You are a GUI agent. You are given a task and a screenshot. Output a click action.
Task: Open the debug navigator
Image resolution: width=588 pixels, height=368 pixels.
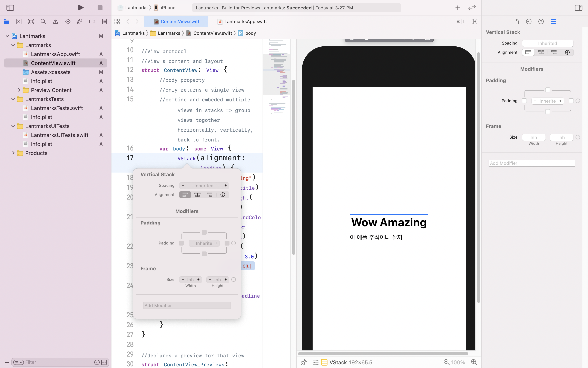(x=80, y=21)
